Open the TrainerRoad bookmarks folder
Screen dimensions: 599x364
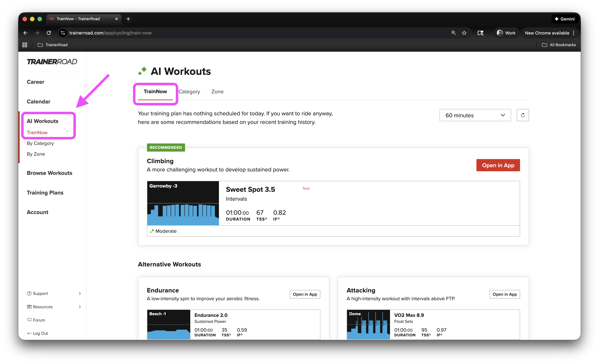pos(53,45)
